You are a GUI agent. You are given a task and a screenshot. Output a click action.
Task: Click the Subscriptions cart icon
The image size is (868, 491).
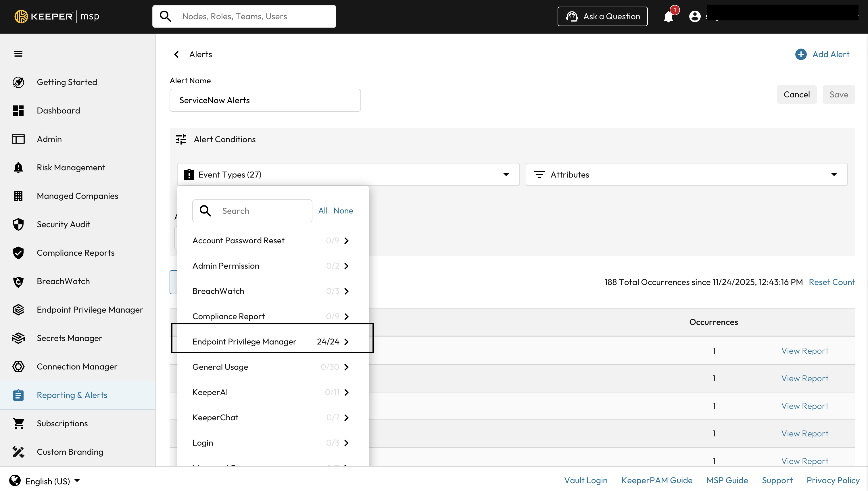tap(18, 423)
